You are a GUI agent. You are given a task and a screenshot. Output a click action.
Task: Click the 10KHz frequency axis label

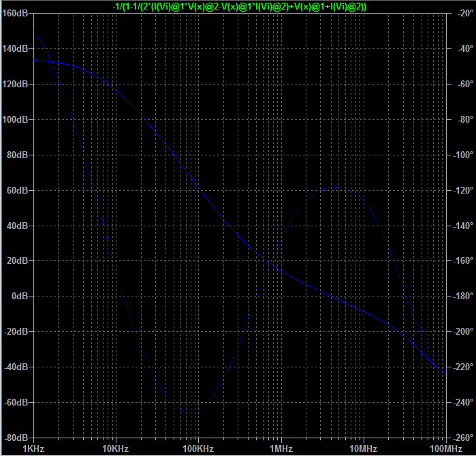[x=116, y=449]
